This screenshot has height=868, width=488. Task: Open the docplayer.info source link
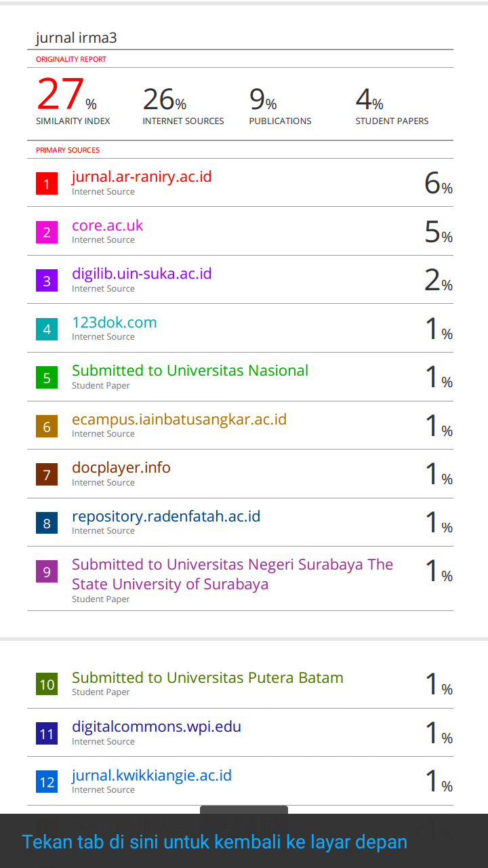[x=121, y=468]
